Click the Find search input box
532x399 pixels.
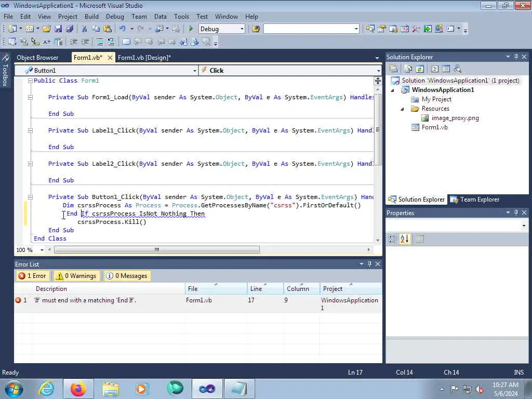[309, 29]
